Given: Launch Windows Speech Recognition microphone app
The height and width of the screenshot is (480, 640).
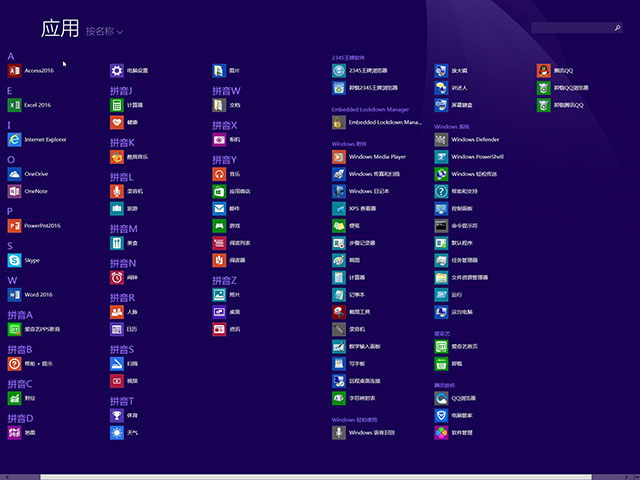Looking at the screenshot, I should click(x=363, y=433).
